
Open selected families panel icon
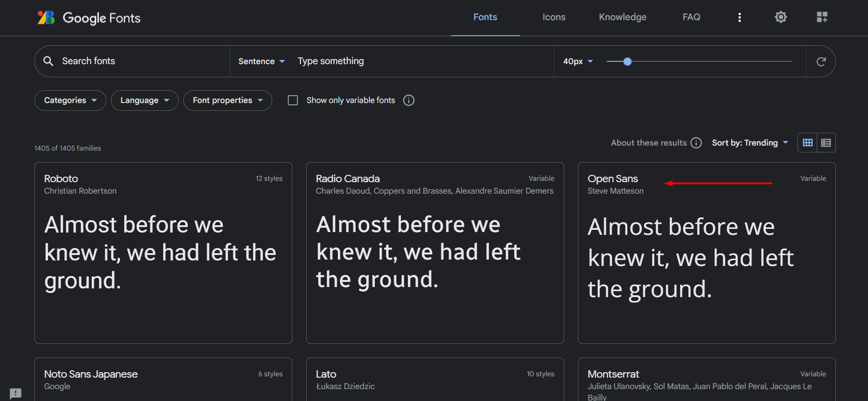(x=822, y=17)
